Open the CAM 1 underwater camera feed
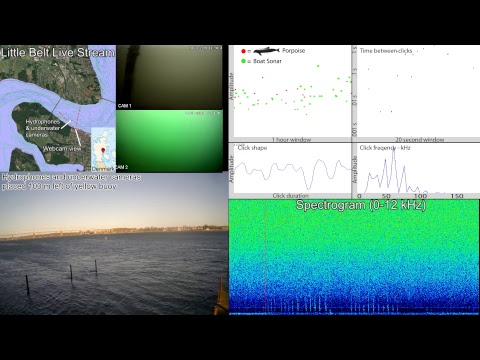The height and width of the screenshot is (360, 480). pos(169,77)
